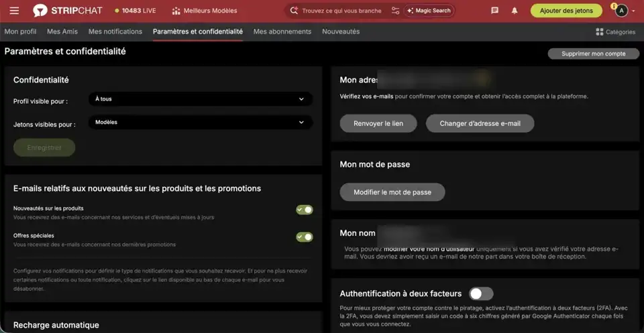The image size is (644, 333).
Task: Click the Stripchat logo
Action: [x=68, y=11]
